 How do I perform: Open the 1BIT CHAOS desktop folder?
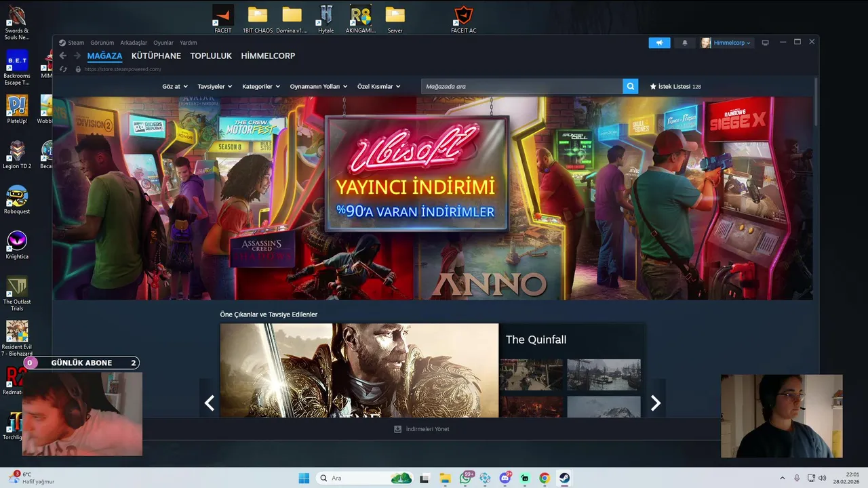coord(258,19)
